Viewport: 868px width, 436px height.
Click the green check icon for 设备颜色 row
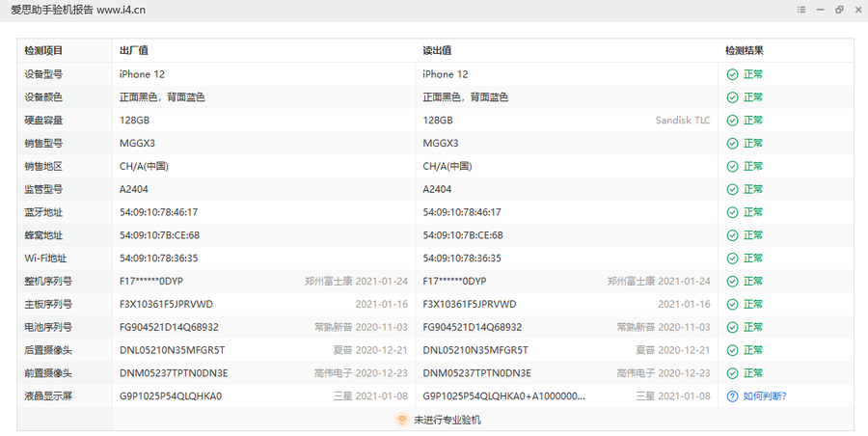[x=732, y=97]
